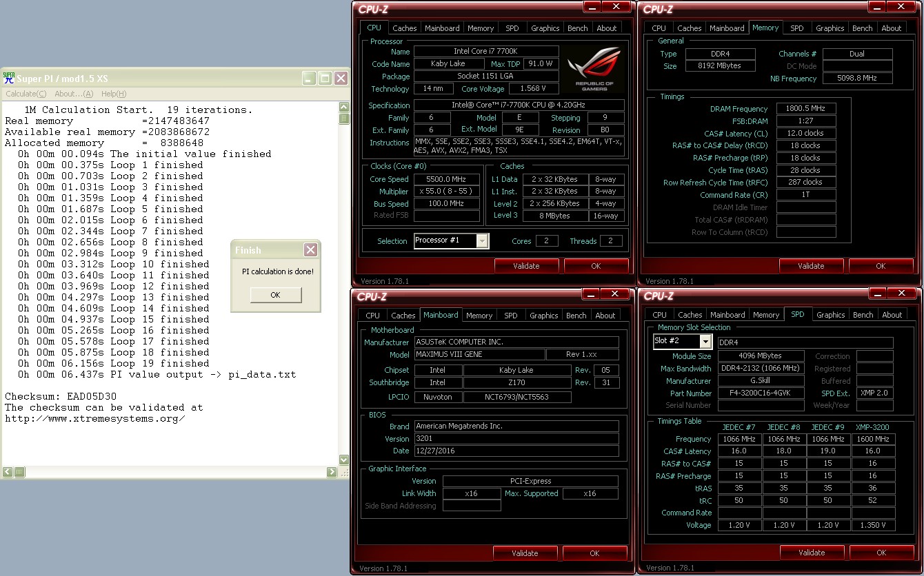
Task: Click the Manufacturer G.Skill field
Action: click(x=761, y=381)
